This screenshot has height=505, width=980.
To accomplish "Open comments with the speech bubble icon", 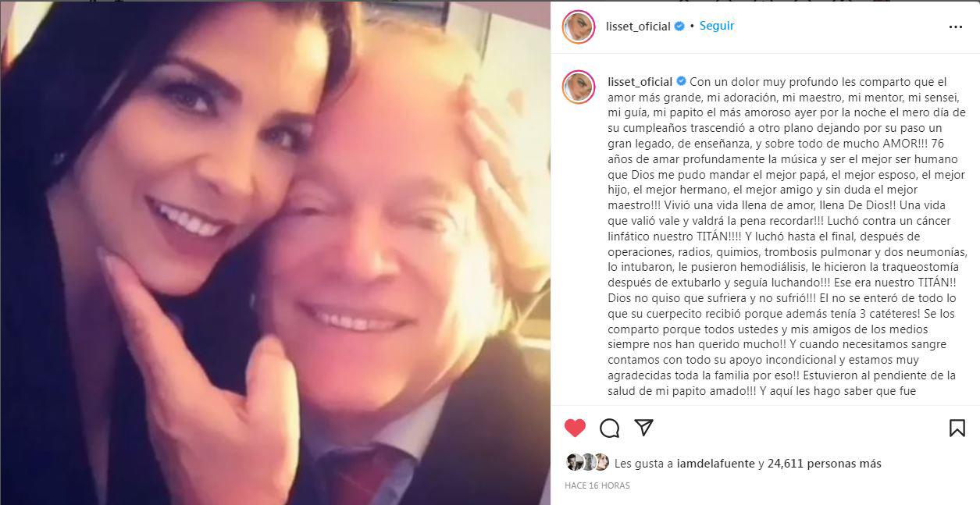I will 610,428.
